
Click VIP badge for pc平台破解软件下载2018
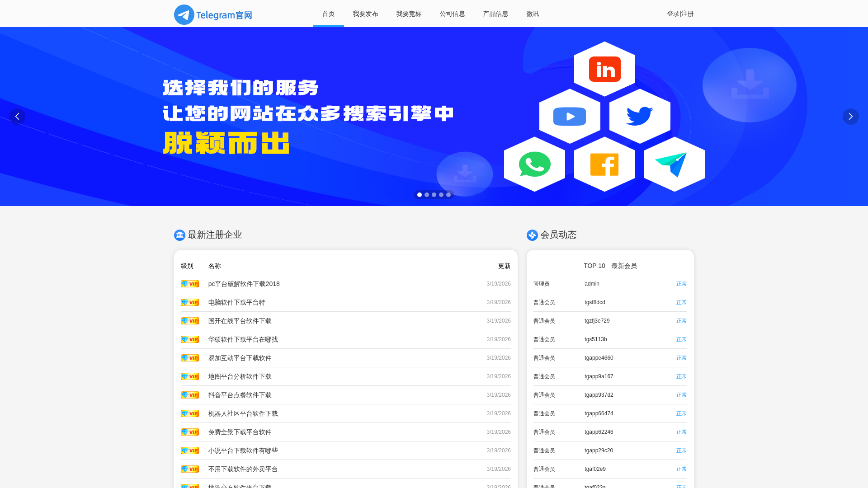(x=190, y=284)
